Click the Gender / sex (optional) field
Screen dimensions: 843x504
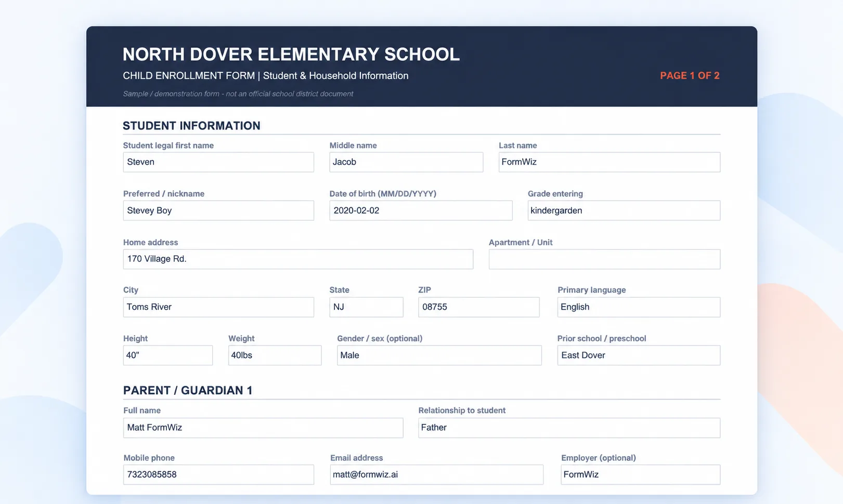[439, 355]
